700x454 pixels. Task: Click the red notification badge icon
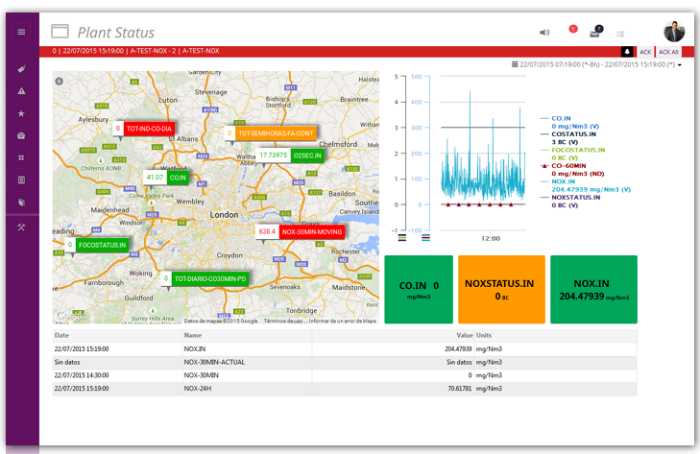(573, 30)
